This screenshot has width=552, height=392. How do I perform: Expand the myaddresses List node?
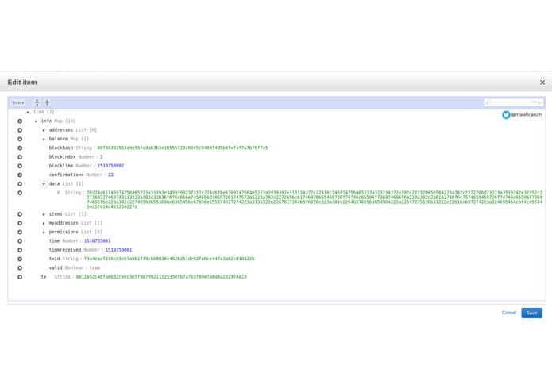44,223
